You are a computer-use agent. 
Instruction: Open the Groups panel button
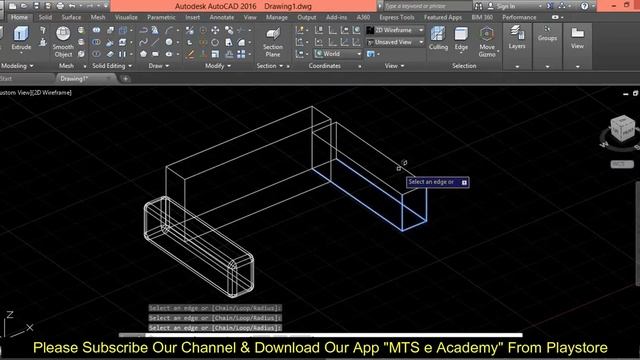[547, 34]
